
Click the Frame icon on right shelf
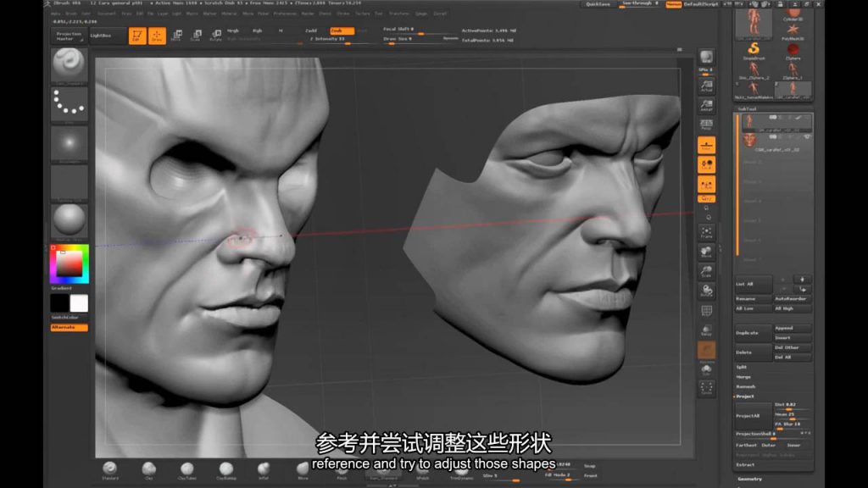[x=706, y=232]
